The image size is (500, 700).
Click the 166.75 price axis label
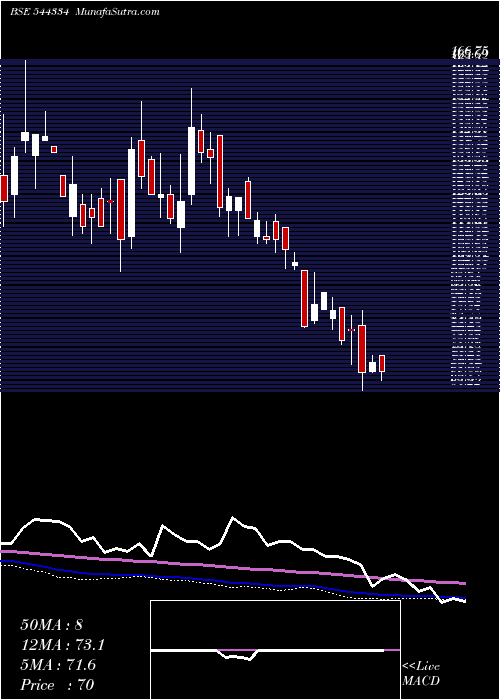[x=469, y=52]
